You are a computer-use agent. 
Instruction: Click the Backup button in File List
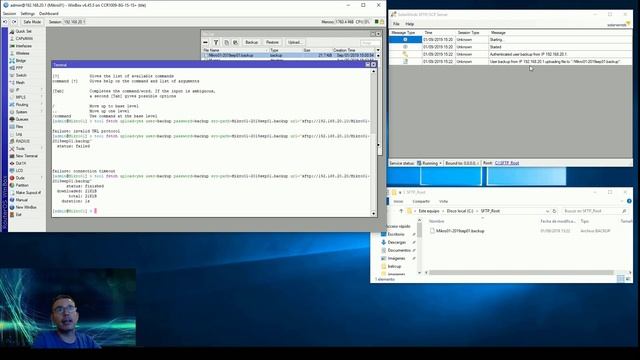click(251, 42)
